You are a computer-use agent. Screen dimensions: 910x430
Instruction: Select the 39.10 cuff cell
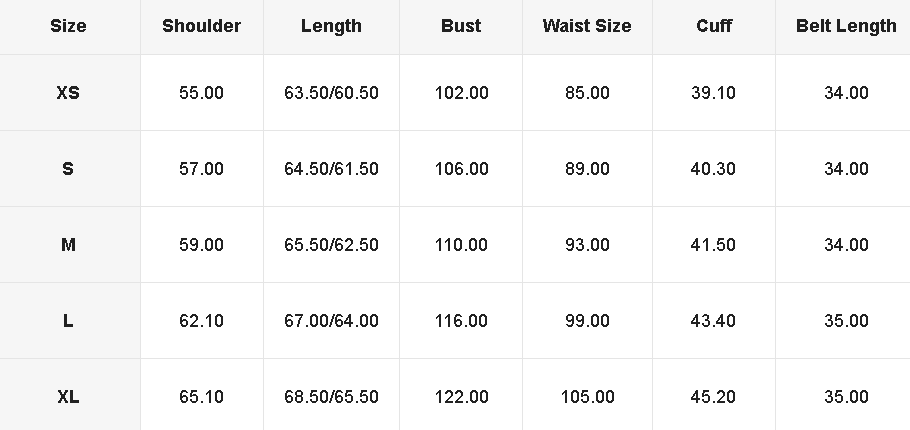[x=713, y=93]
